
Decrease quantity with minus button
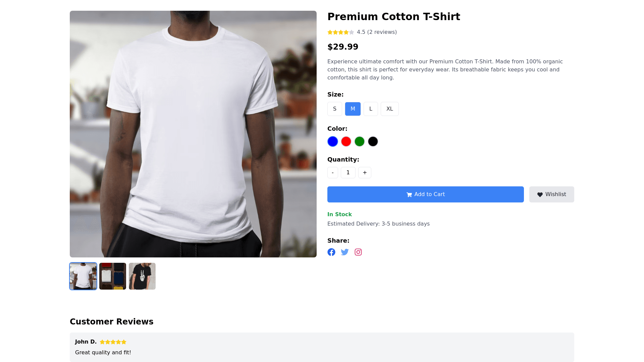click(x=333, y=173)
